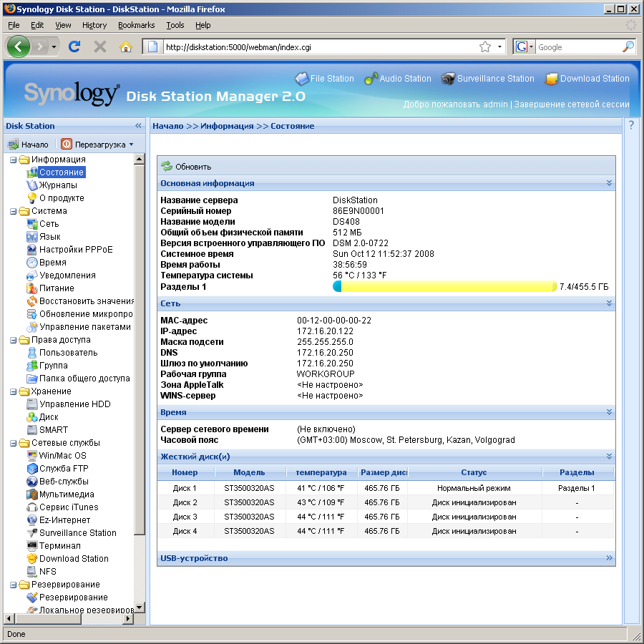Open Download Station icon in header
The width and height of the screenshot is (644, 644).
(551, 79)
